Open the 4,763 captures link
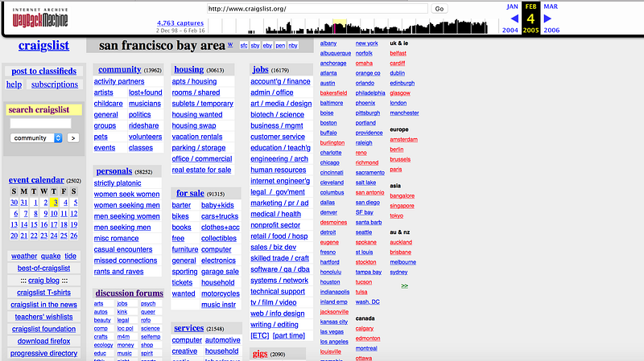Screen dimensions: 644x361 [180, 23]
